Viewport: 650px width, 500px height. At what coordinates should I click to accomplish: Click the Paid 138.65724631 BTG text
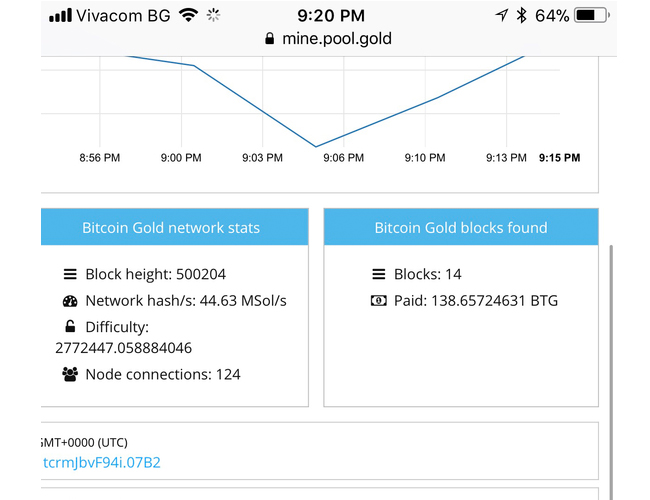point(476,301)
